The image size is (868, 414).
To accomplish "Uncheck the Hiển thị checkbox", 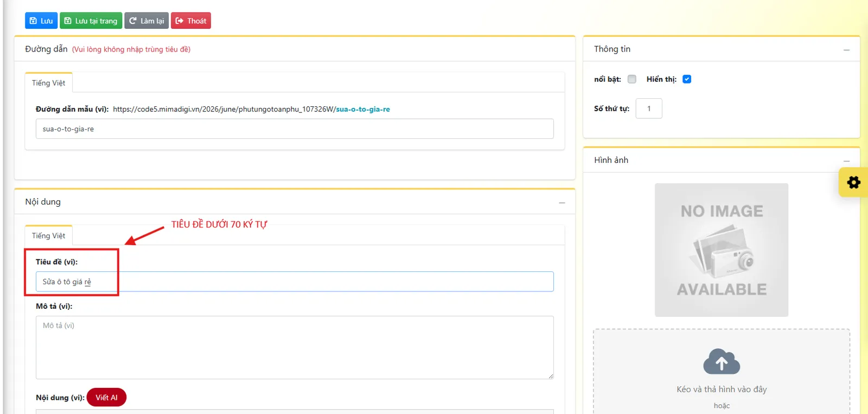I will click(x=687, y=79).
